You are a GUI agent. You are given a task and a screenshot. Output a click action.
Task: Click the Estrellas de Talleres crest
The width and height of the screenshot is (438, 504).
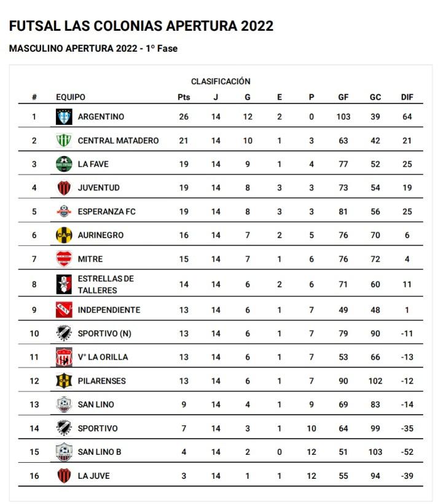coord(64,285)
